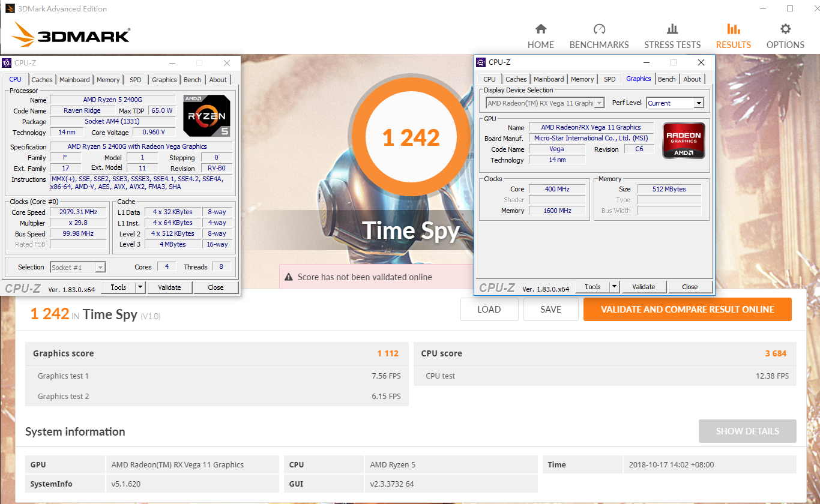Click VALIDATE AND COMPARE RESULT ONLINE
Image resolution: width=820 pixels, height=504 pixels.
(x=687, y=310)
